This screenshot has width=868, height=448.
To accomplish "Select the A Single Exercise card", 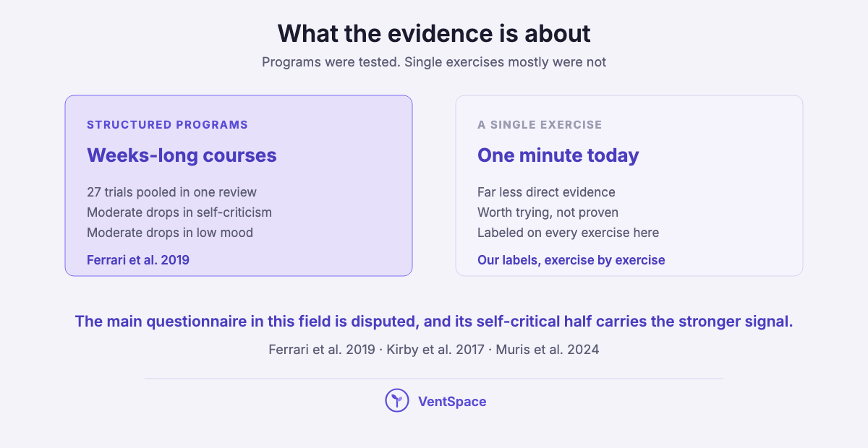I will click(x=629, y=186).
